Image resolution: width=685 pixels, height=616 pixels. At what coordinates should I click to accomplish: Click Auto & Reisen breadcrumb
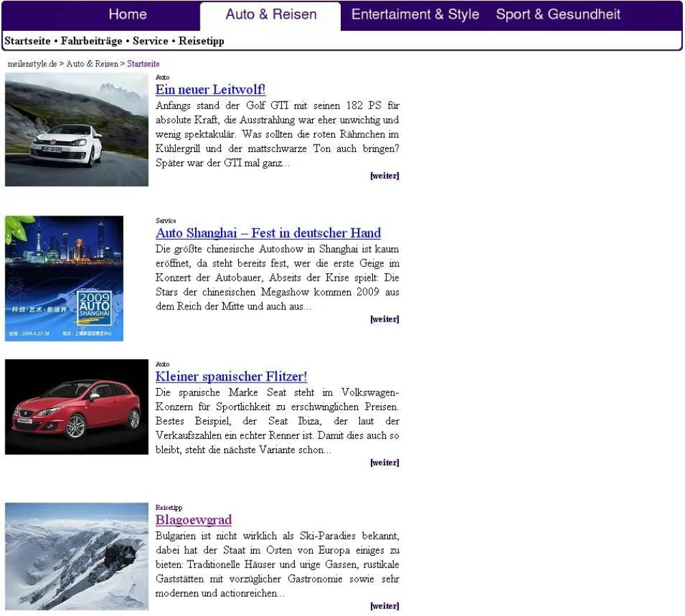[92, 64]
